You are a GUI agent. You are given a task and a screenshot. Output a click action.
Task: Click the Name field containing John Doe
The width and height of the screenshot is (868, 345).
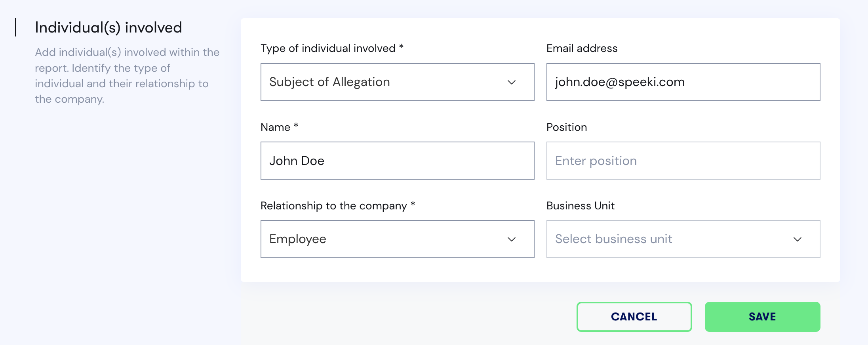click(398, 161)
